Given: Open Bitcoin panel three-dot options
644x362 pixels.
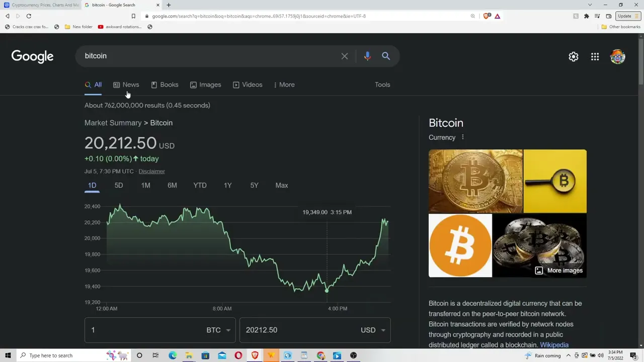Looking at the screenshot, I should (463, 137).
